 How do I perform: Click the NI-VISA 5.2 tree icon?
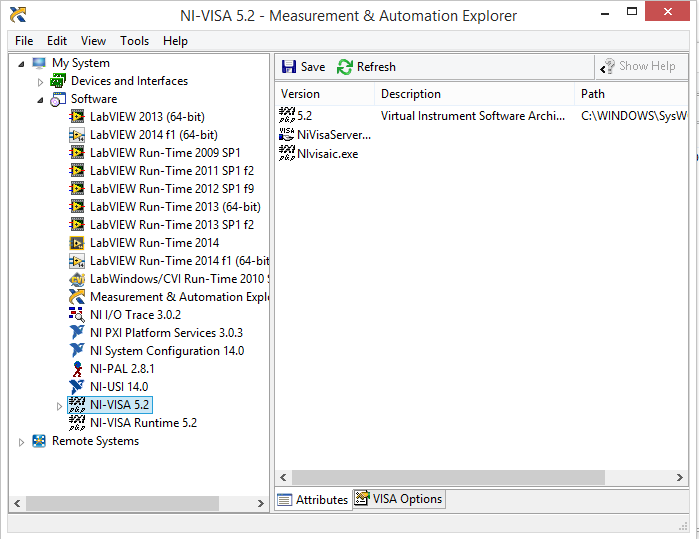pos(77,405)
